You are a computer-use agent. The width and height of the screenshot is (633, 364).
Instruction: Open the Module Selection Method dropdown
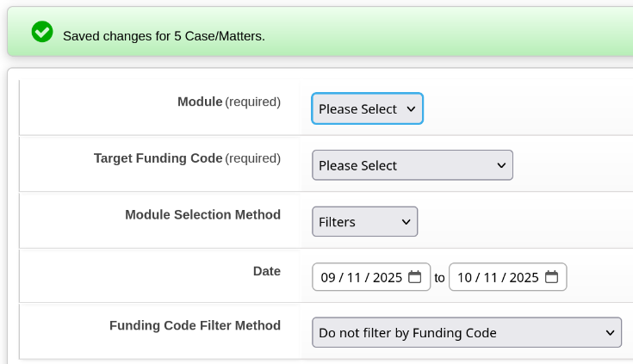(x=364, y=222)
